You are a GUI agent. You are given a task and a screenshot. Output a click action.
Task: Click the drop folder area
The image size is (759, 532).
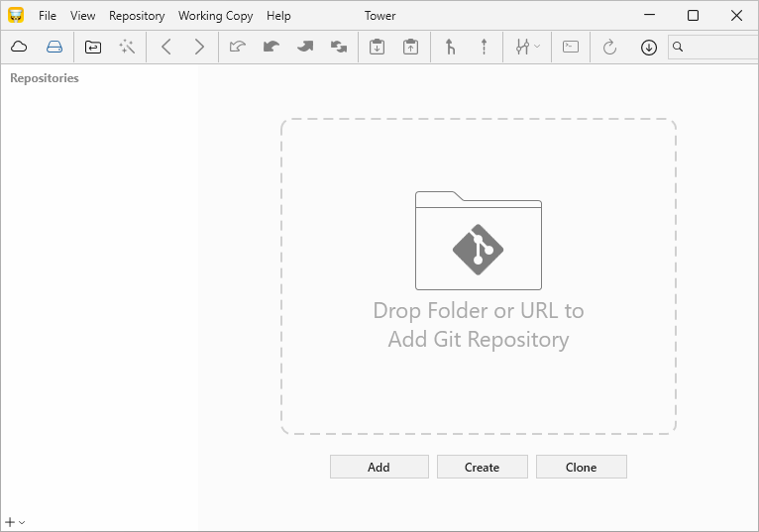click(478, 276)
